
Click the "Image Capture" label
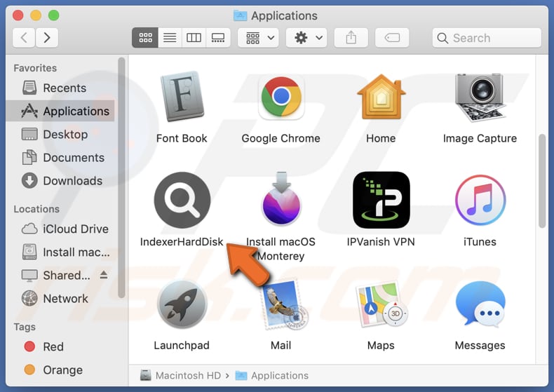(x=480, y=138)
